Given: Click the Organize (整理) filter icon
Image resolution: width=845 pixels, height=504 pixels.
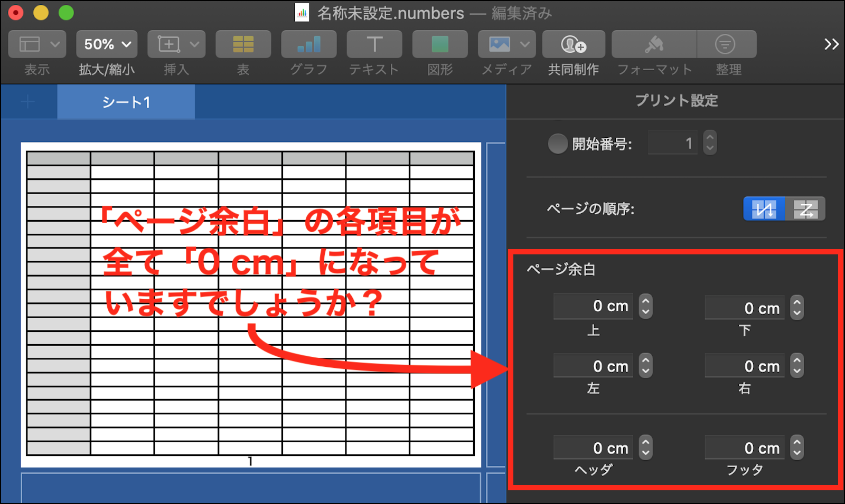Looking at the screenshot, I should point(726,44).
